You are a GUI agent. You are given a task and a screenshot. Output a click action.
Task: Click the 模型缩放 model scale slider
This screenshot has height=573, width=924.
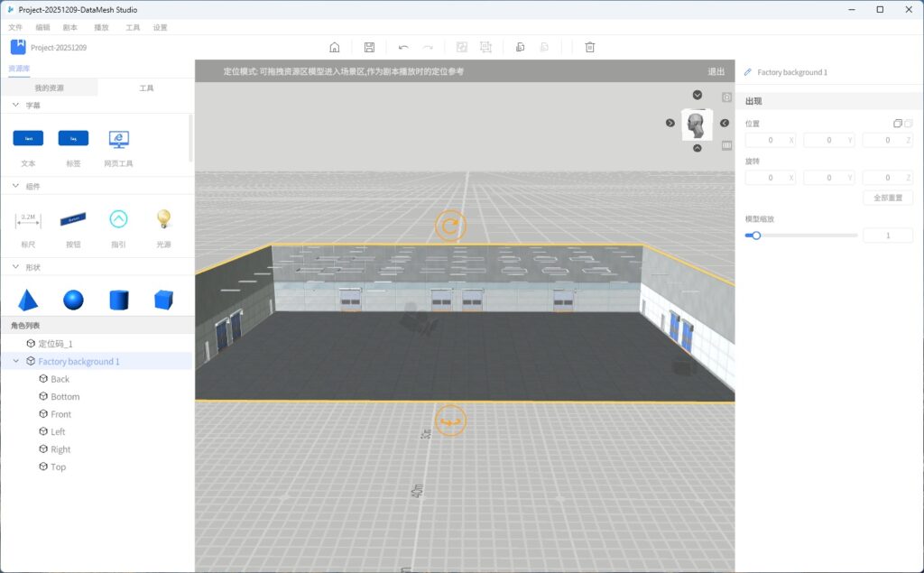(x=801, y=236)
